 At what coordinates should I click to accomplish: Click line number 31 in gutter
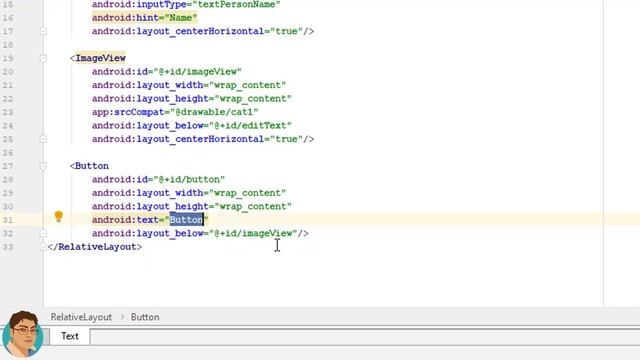pyautogui.click(x=8, y=220)
